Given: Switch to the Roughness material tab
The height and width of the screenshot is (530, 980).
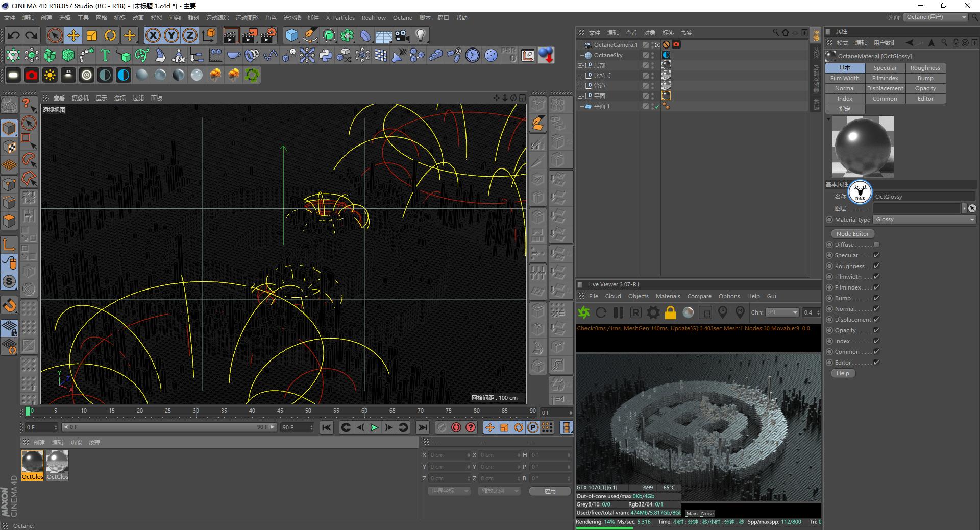Looking at the screenshot, I should coord(925,68).
